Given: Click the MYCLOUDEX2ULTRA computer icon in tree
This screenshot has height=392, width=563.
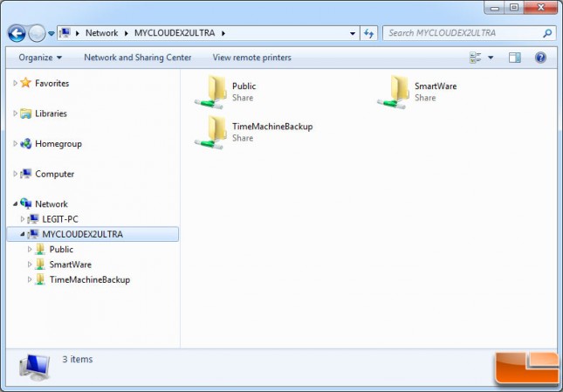Looking at the screenshot, I should point(33,234).
